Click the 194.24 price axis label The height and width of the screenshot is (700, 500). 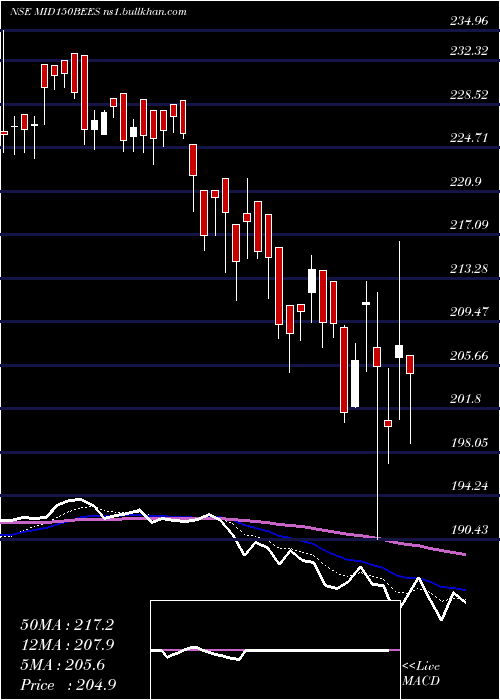tap(468, 486)
